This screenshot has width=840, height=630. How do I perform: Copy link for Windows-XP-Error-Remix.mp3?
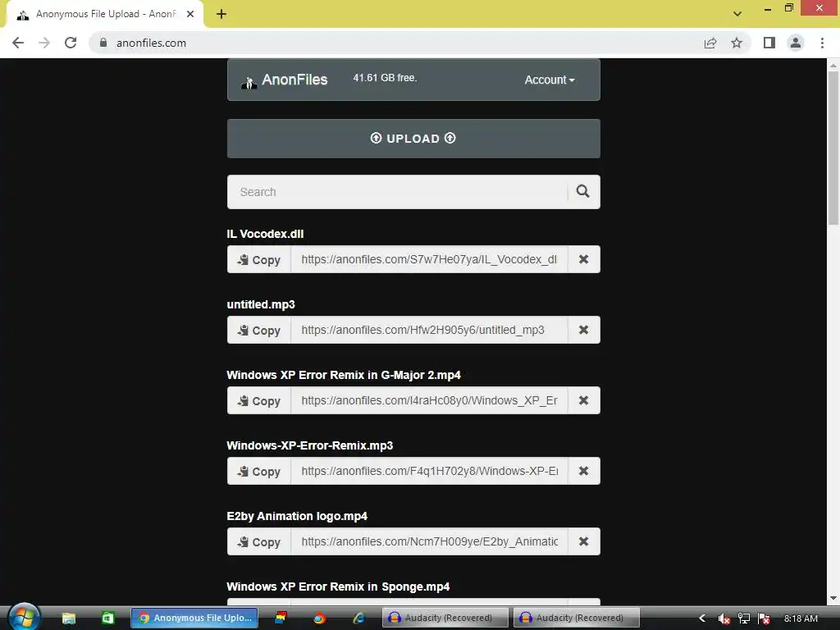(x=259, y=472)
